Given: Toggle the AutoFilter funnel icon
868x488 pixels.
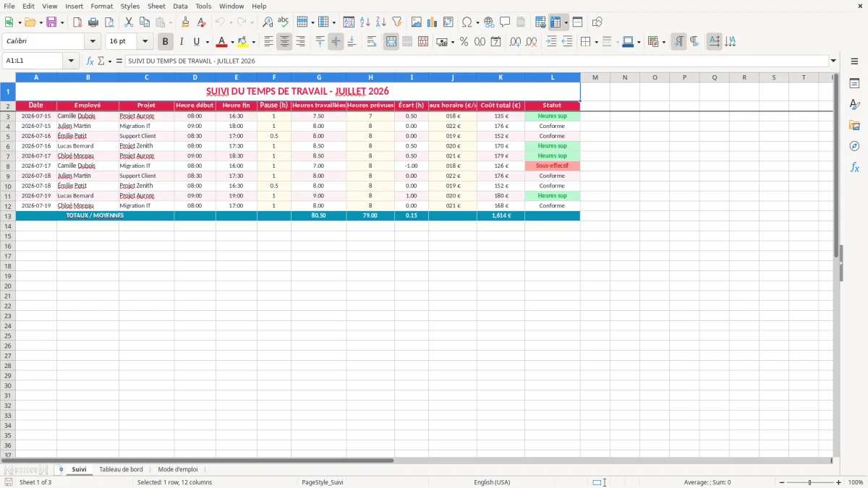Looking at the screenshot, I should point(397,22).
